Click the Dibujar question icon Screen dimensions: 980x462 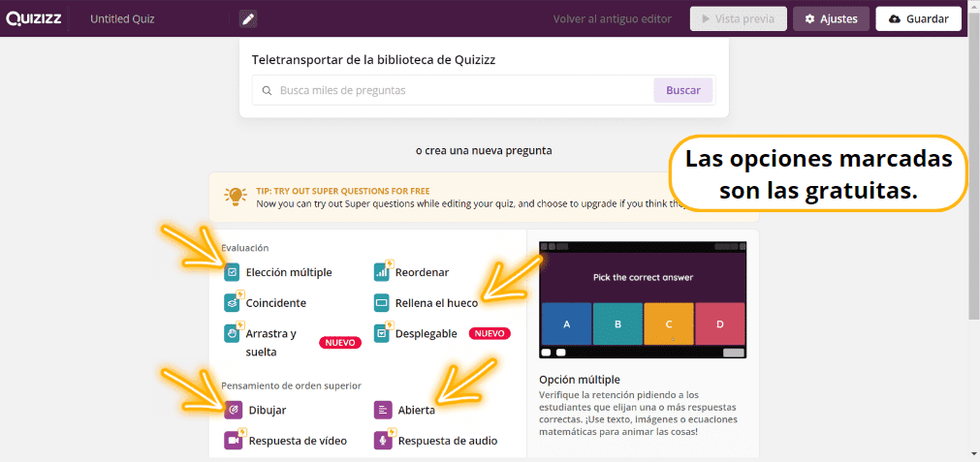click(233, 410)
